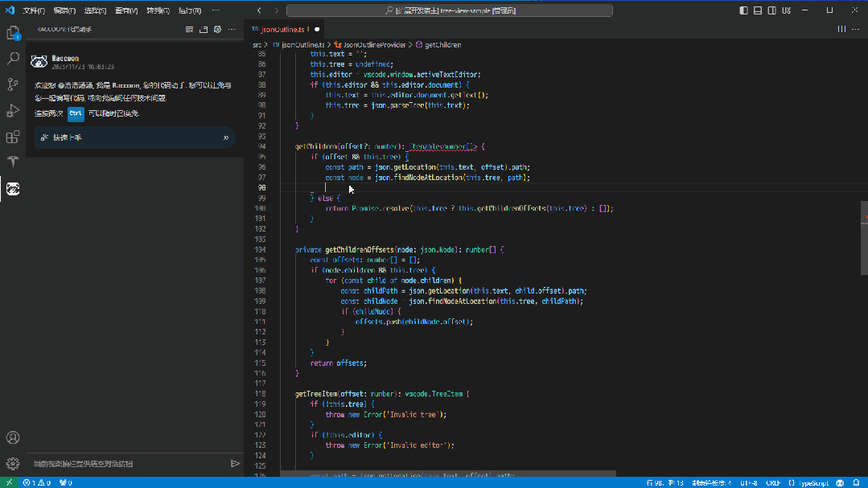This screenshot has height=488, width=868.
Task: Toggle the secondary side bar layout button
Action: point(772,10)
